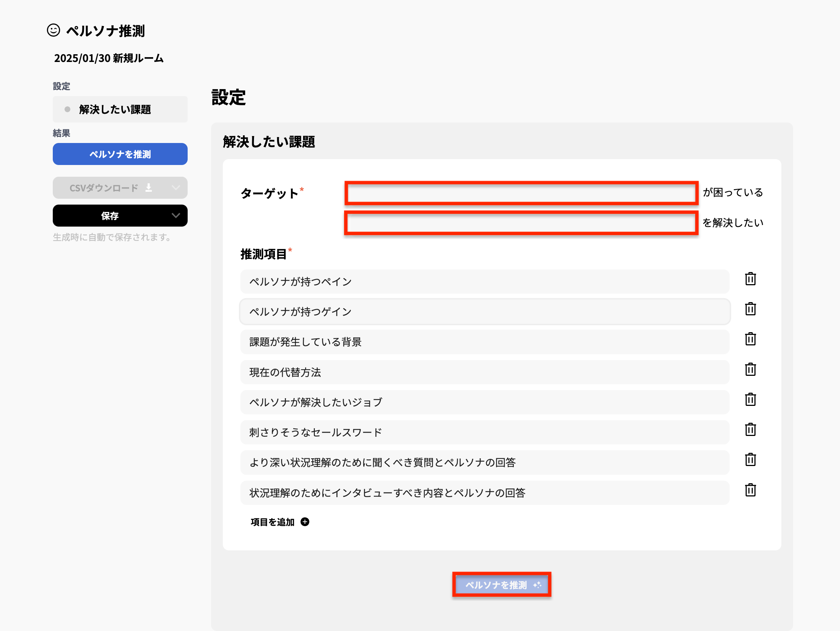Viewport: 840px width, 631px height.
Task: Click the plus icon beside 項目を追加
Action: 305,522
